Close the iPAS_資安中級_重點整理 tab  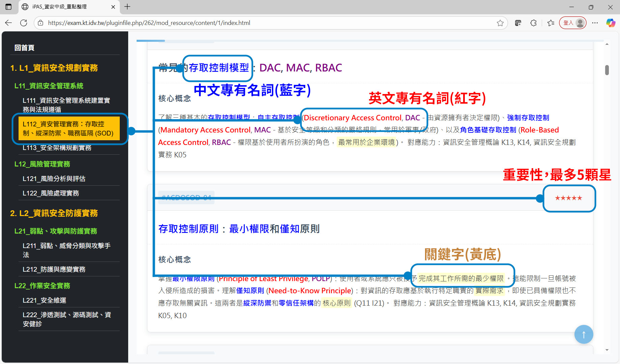(x=113, y=7)
